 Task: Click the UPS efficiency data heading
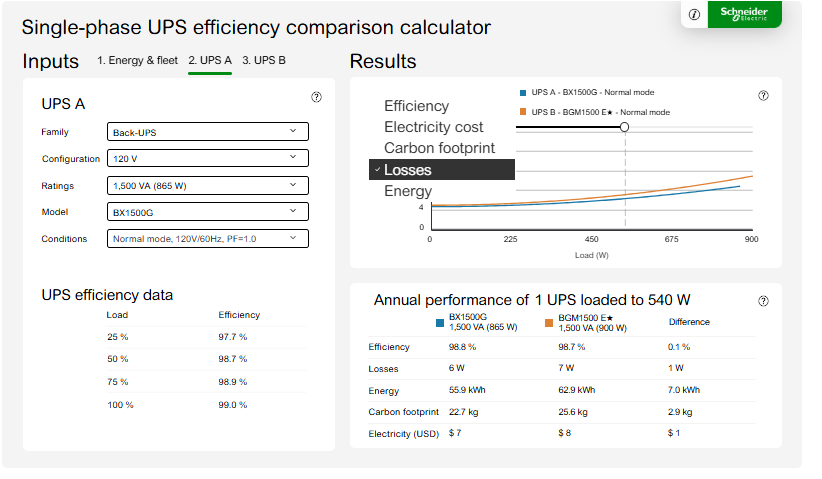pyautogui.click(x=107, y=295)
